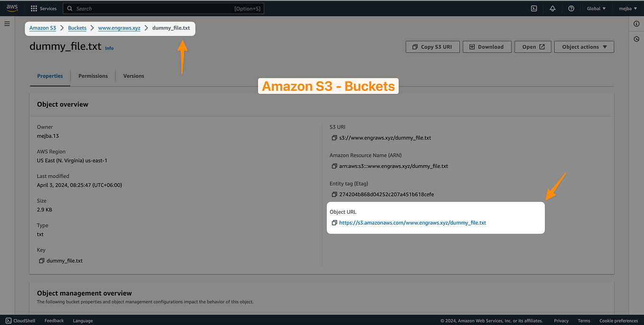644x325 pixels.
Task: Switch to the Versions tab
Action: click(133, 76)
